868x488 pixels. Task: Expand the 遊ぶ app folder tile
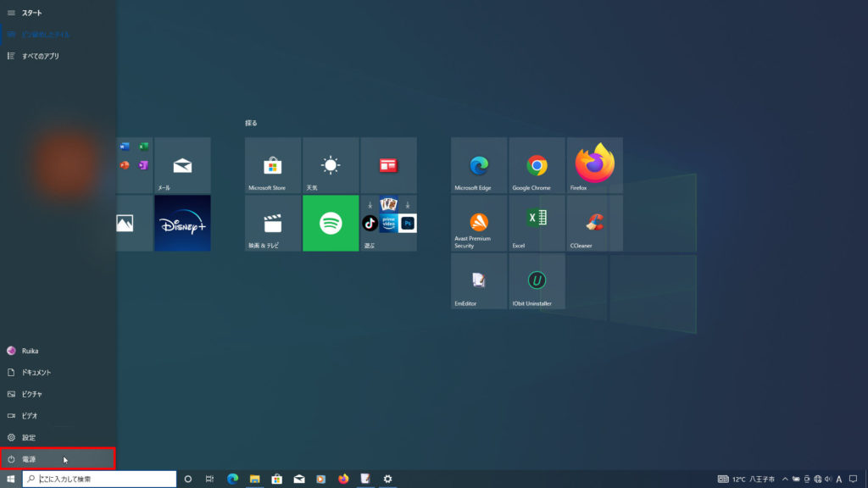[388, 223]
